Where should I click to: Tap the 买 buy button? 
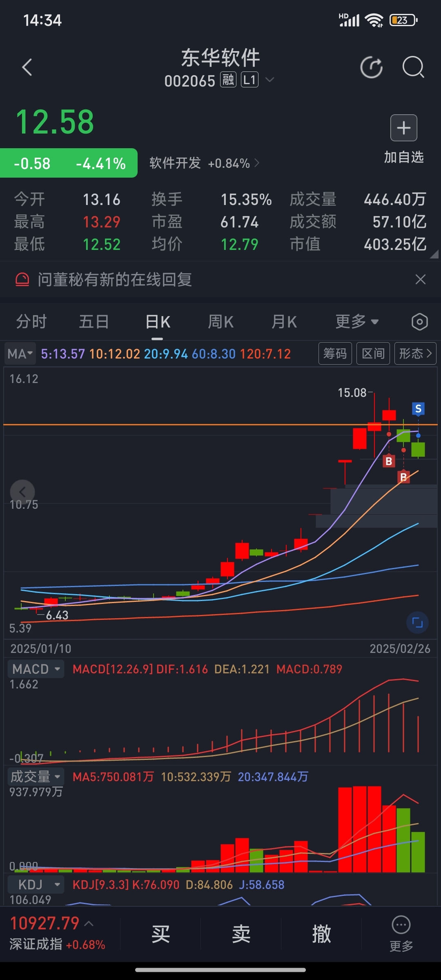click(x=160, y=934)
